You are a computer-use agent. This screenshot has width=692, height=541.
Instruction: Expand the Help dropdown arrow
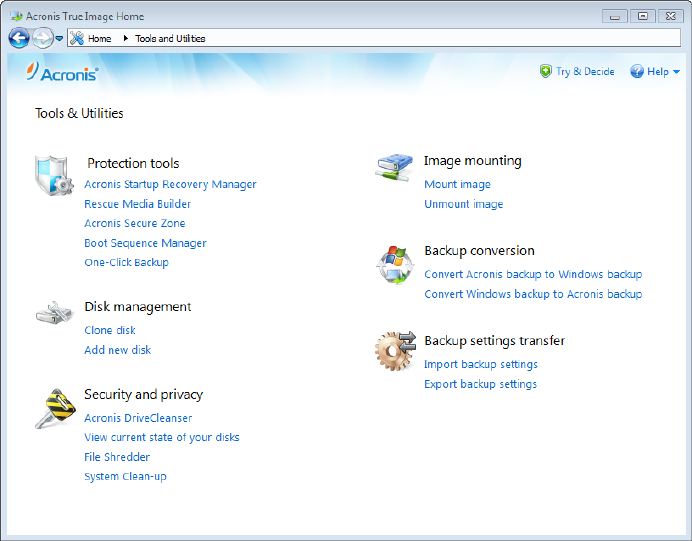(676, 72)
